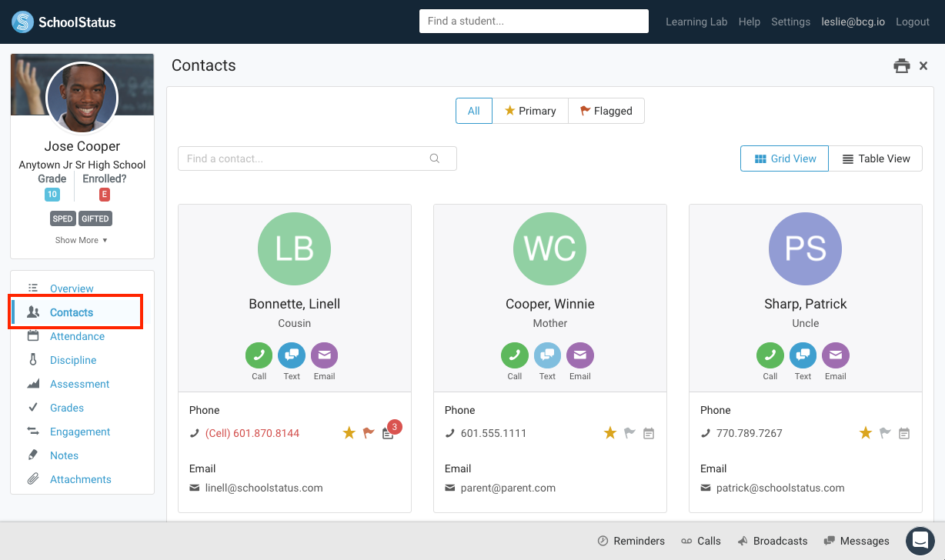Click the Find a student search box
Screen dimensions: 945x560
click(x=534, y=22)
